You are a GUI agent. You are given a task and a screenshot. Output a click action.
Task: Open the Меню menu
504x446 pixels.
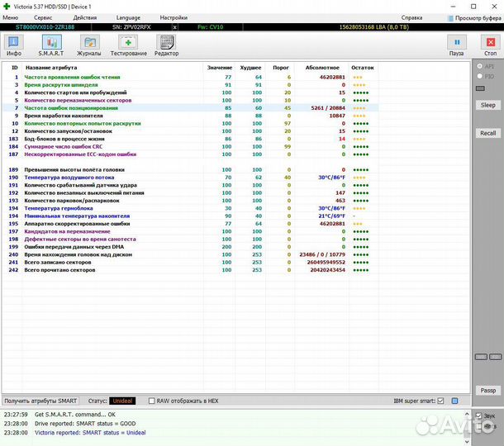tap(11, 17)
